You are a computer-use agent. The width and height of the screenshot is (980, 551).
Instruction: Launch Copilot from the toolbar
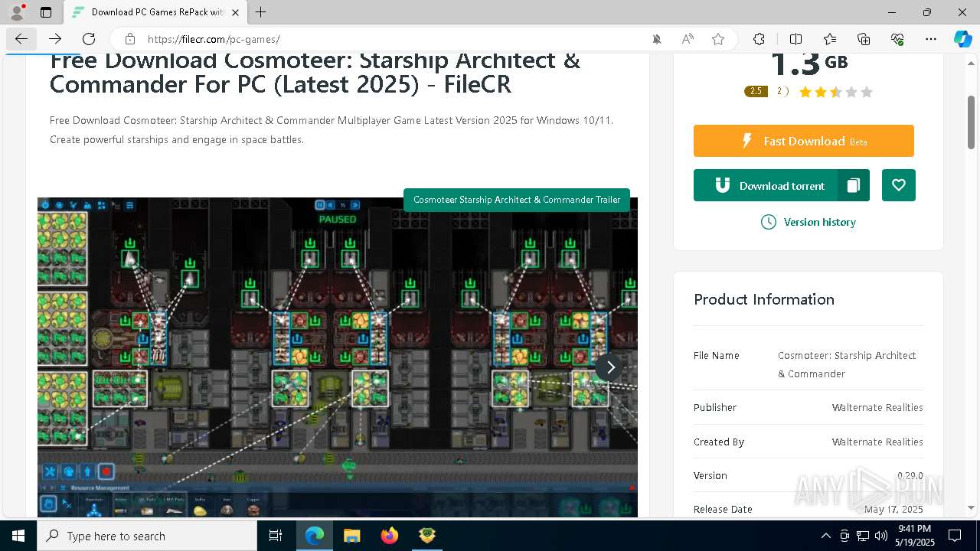(962, 39)
